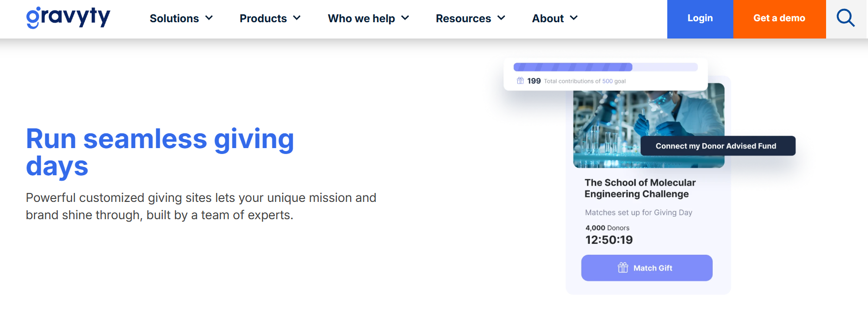Open the Products menu item
The height and width of the screenshot is (311, 868).
click(263, 18)
